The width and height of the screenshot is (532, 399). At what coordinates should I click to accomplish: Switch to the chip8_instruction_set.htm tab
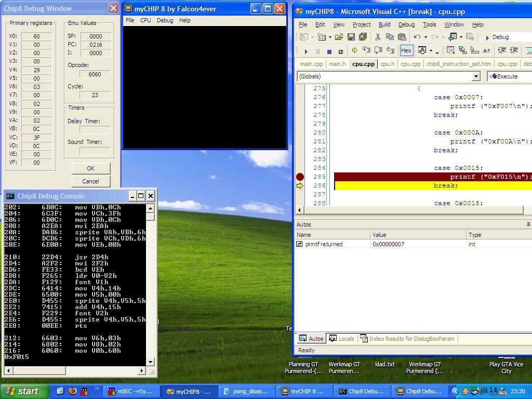[x=458, y=64]
